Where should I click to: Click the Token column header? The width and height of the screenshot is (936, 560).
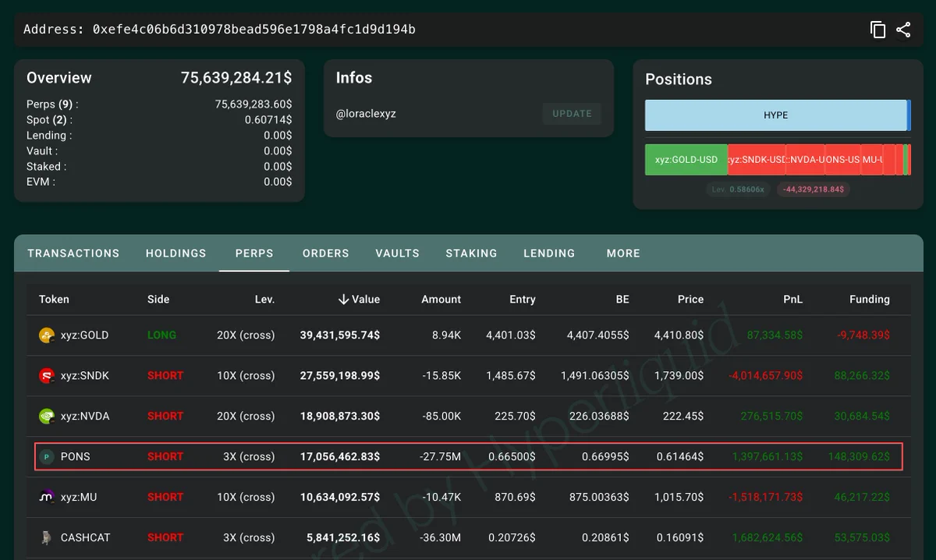(x=54, y=299)
